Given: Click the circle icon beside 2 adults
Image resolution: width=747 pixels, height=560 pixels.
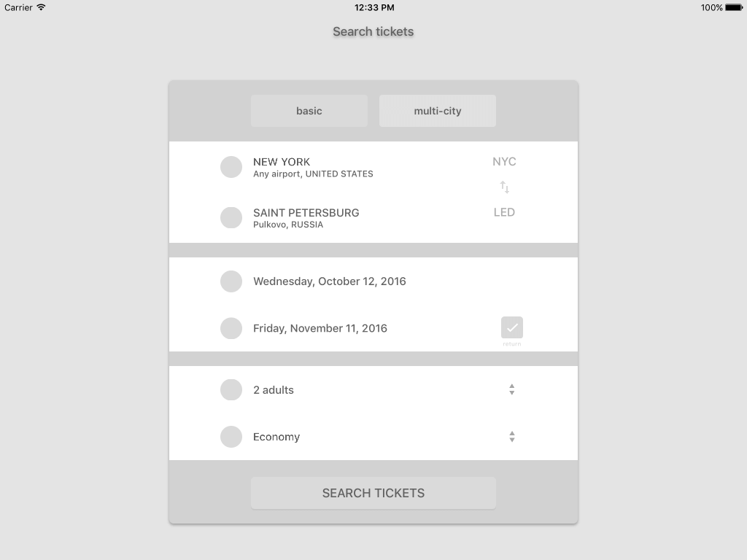Looking at the screenshot, I should [x=231, y=390].
